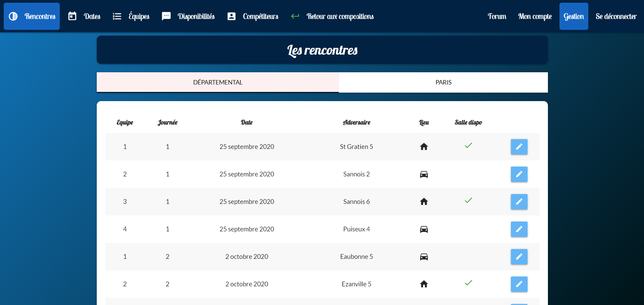Open Mon compte
Screen dimensions: 644x305
535,16
